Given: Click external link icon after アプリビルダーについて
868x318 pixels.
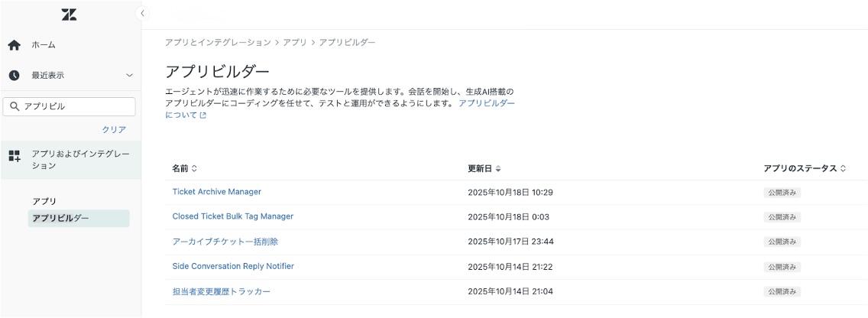Looking at the screenshot, I should click(x=202, y=115).
